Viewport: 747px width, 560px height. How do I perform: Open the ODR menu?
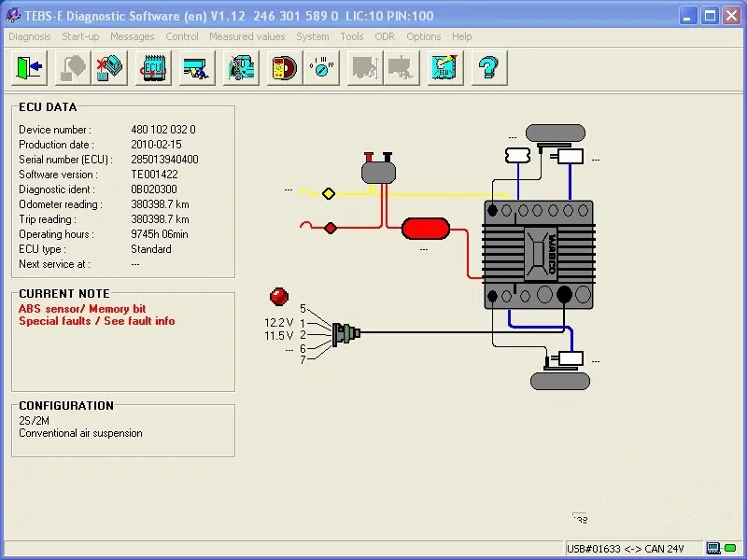pyautogui.click(x=385, y=36)
